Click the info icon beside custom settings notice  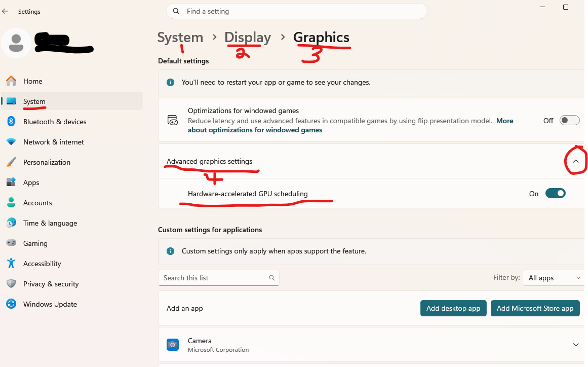pyautogui.click(x=170, y=251)
